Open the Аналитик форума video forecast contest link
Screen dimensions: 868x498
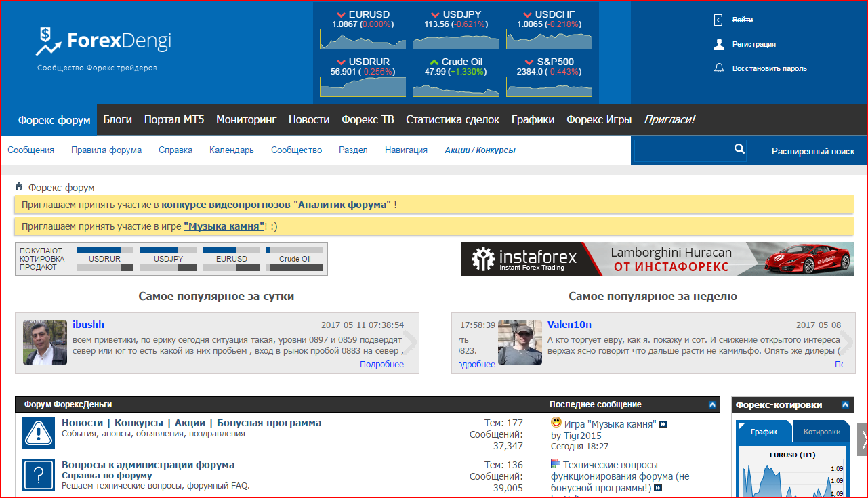[276, 205]
